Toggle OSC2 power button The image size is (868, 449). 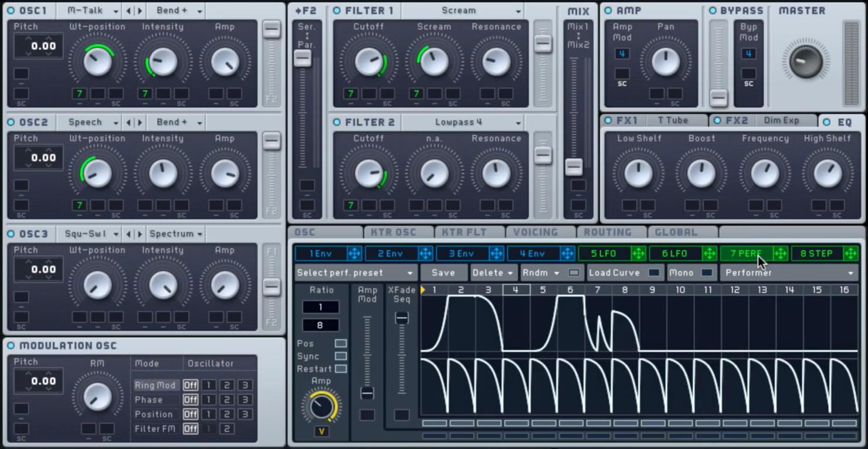coord(11,123)
